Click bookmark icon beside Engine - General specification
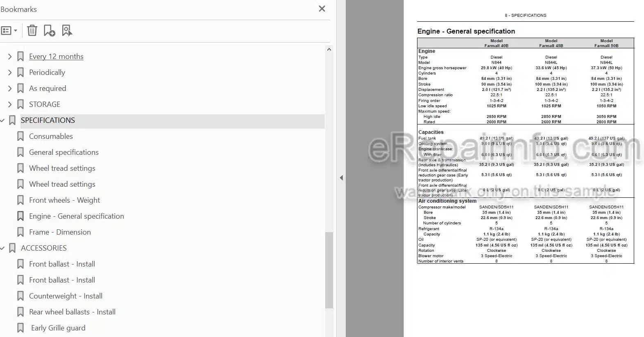644x337 pixels. (20, 216)
